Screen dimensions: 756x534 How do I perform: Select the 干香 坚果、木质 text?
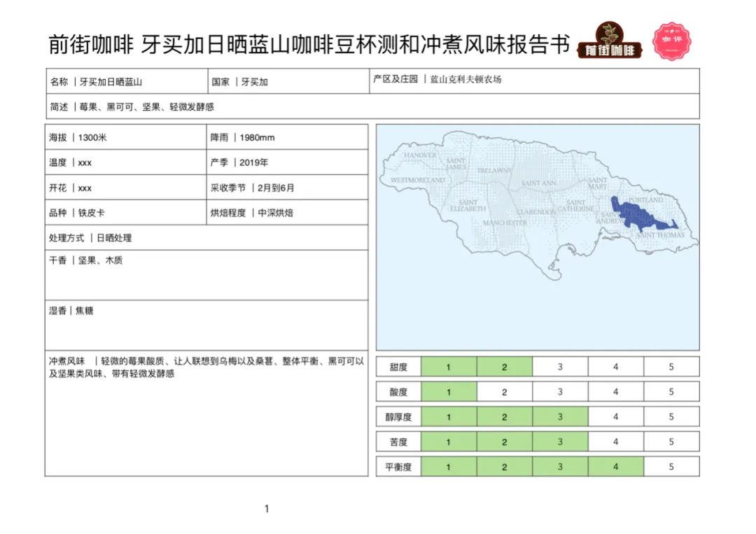coord(86,260)
